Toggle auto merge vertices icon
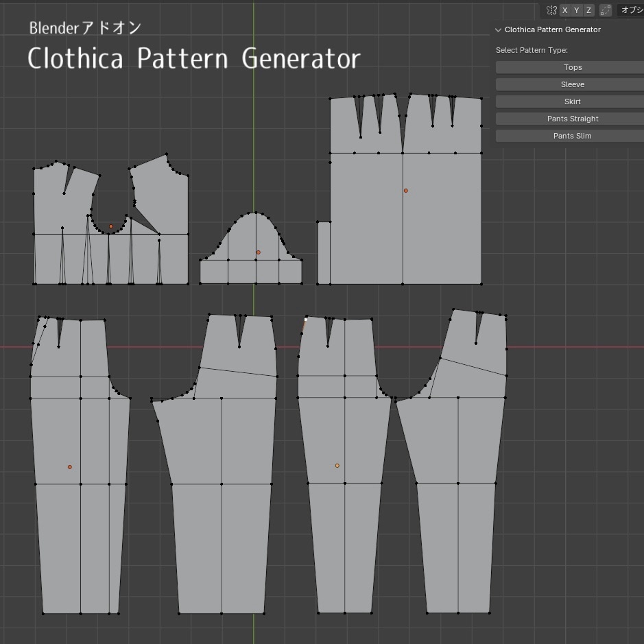Screen dimensions: 644x644 click(x=606, y=10)
